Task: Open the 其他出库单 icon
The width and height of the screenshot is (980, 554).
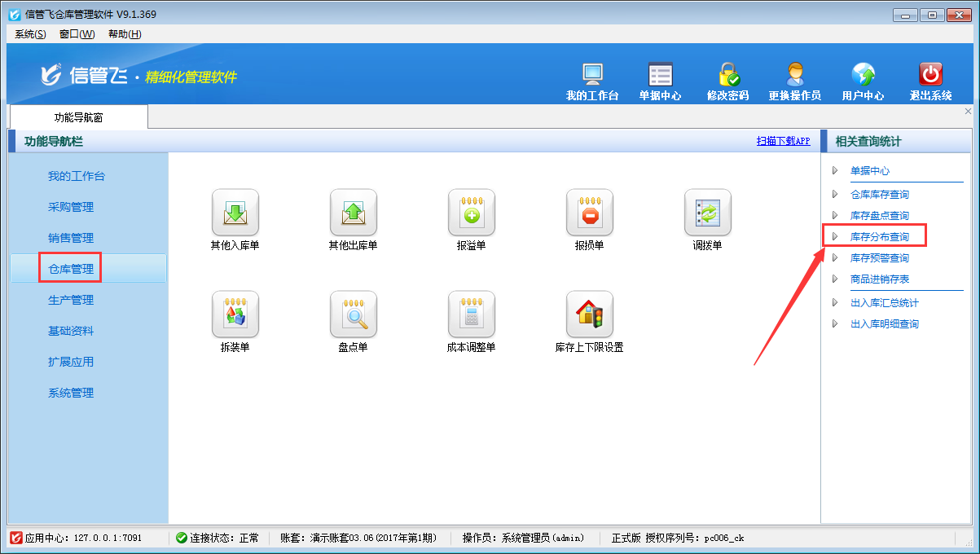Action: [x=353, y=213]
